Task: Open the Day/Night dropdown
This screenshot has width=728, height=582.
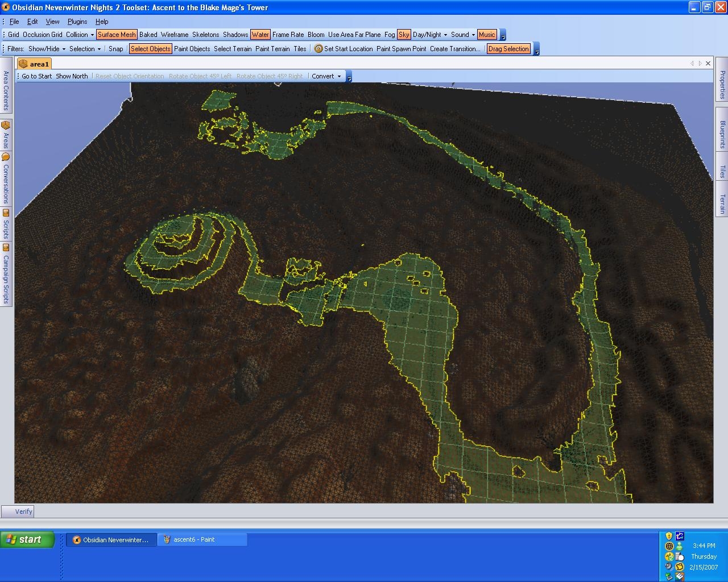Action: [x=429, y=35]
